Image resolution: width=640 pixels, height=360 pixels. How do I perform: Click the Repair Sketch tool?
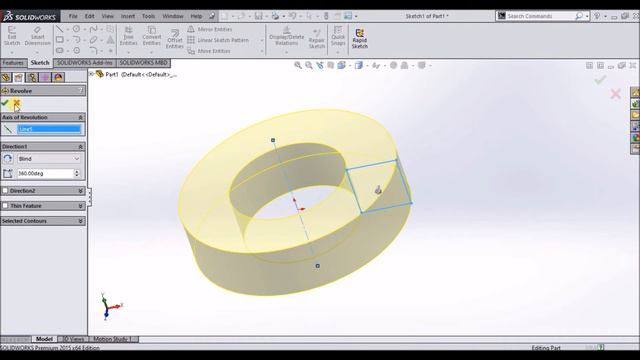pyautogui.click(x=317, y=39)
